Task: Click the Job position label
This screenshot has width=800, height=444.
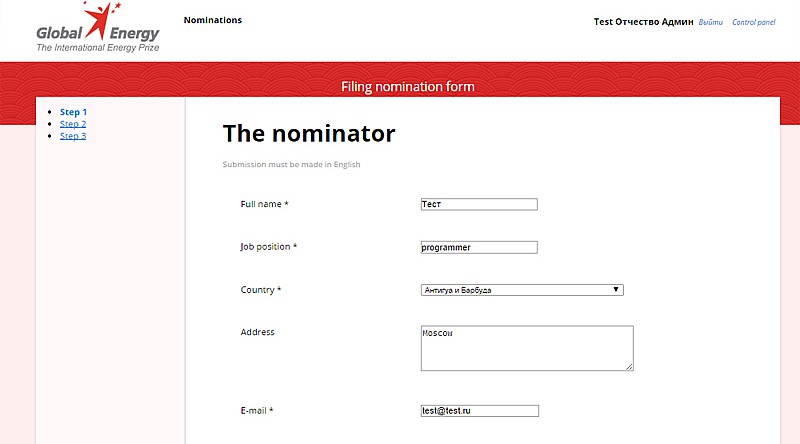Action: tap(268, 247)
